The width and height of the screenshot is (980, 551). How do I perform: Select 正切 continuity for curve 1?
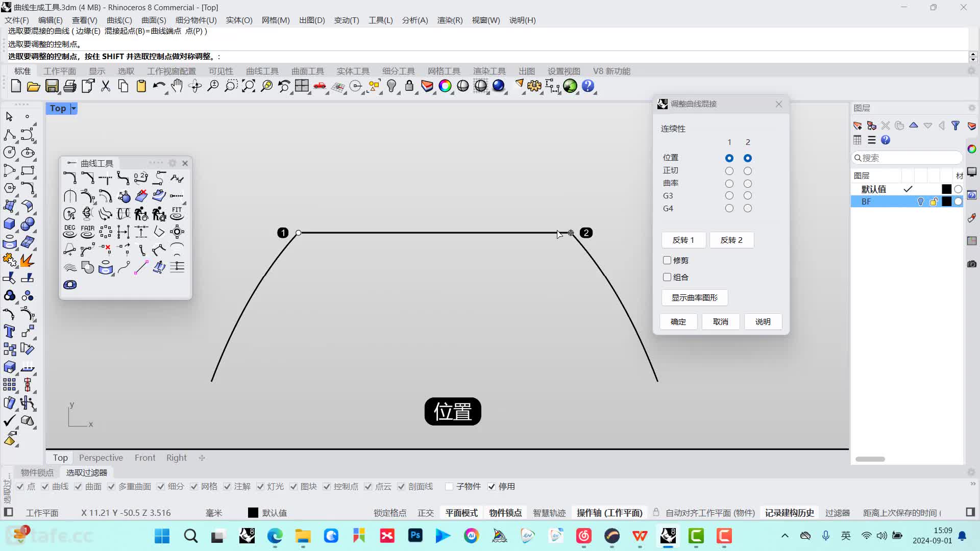[729, 171]
